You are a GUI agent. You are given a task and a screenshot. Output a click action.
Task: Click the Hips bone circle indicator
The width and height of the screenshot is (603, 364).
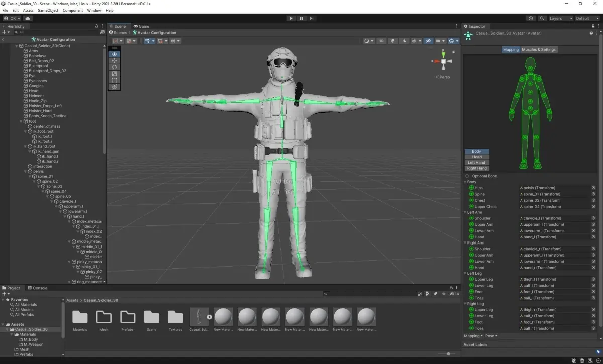471,188
